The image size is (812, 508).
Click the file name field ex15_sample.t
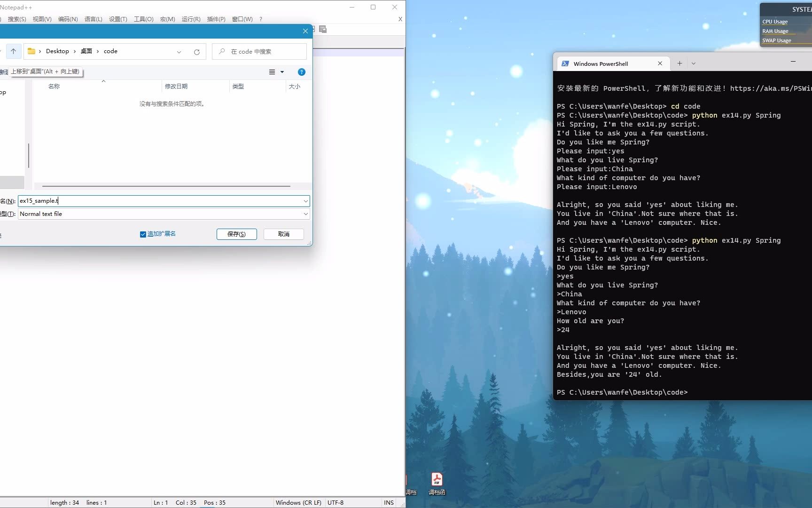click(x=160, y=201)
